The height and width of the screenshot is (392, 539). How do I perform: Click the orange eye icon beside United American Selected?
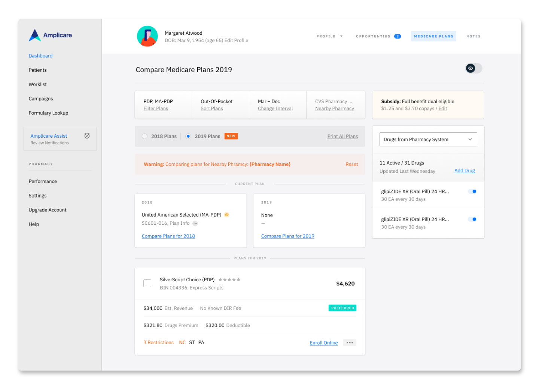click(226, 215)
